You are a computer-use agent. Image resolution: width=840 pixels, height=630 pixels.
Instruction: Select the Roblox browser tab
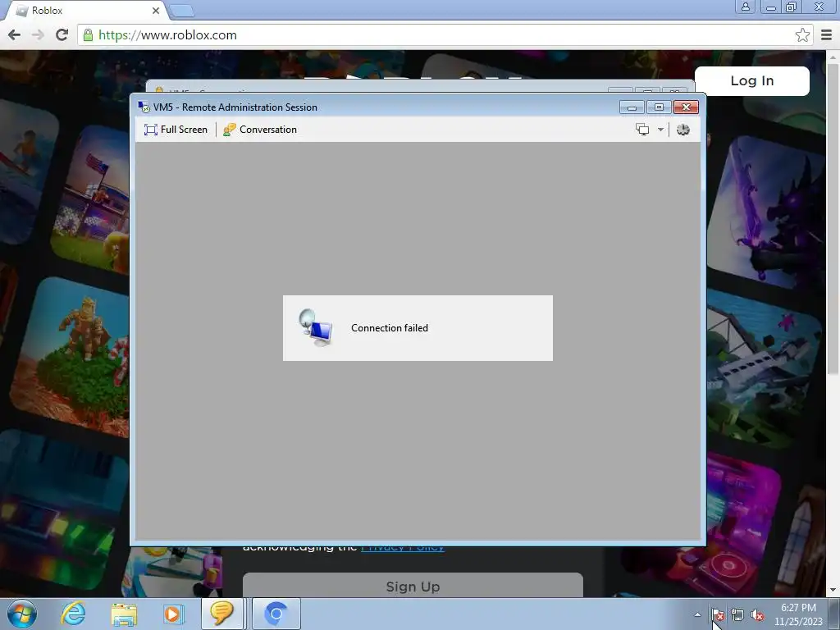click(x=85, y=11)
